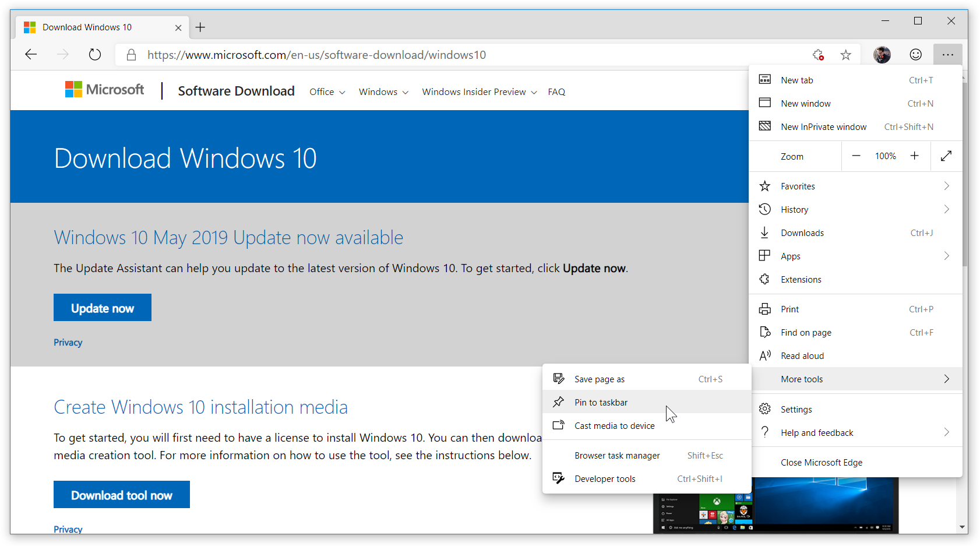980x546 pixels.
Task: Expand the More tools submenu chevron
Action: pos(946,379)
